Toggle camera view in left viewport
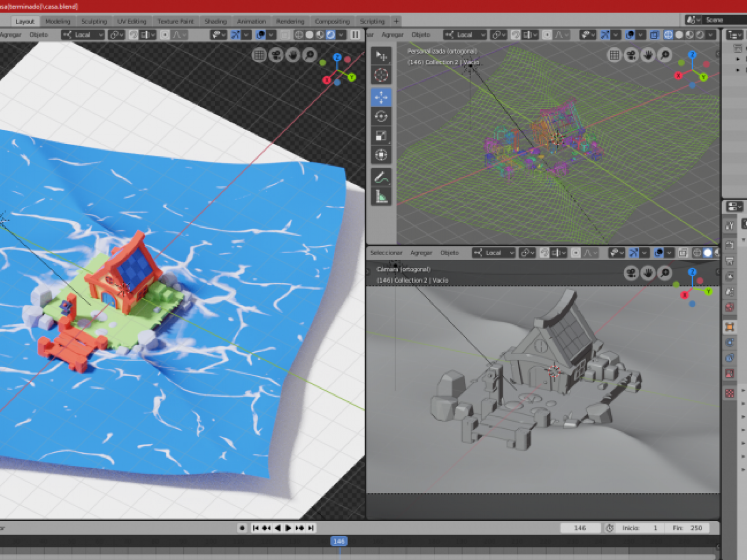747x560 pixels. [x=276, y=55]
